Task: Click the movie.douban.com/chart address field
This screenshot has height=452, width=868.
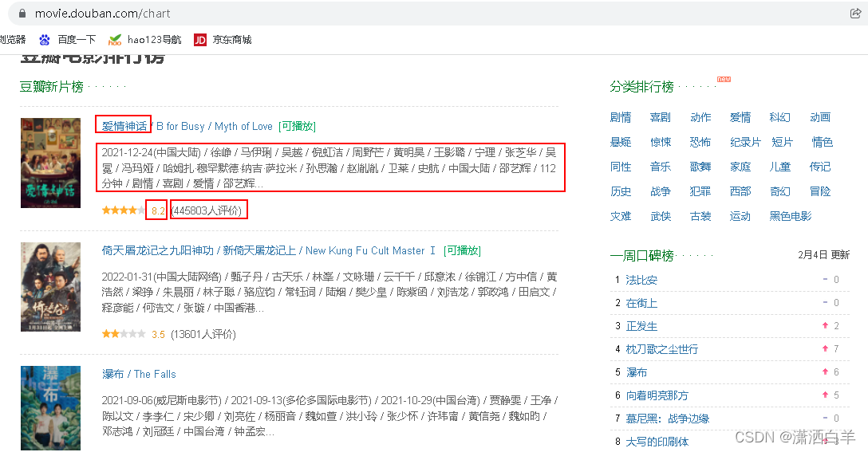Action: 102,14
